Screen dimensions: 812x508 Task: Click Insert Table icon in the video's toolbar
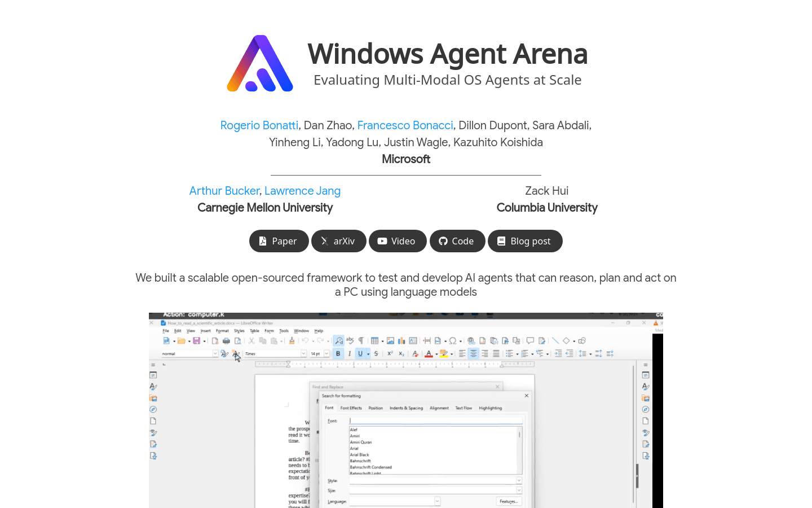tap(374, 341)
